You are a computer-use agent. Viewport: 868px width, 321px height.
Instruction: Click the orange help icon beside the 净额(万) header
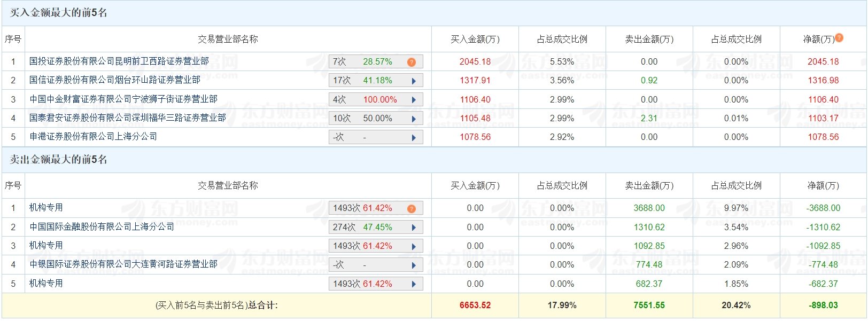839,38
